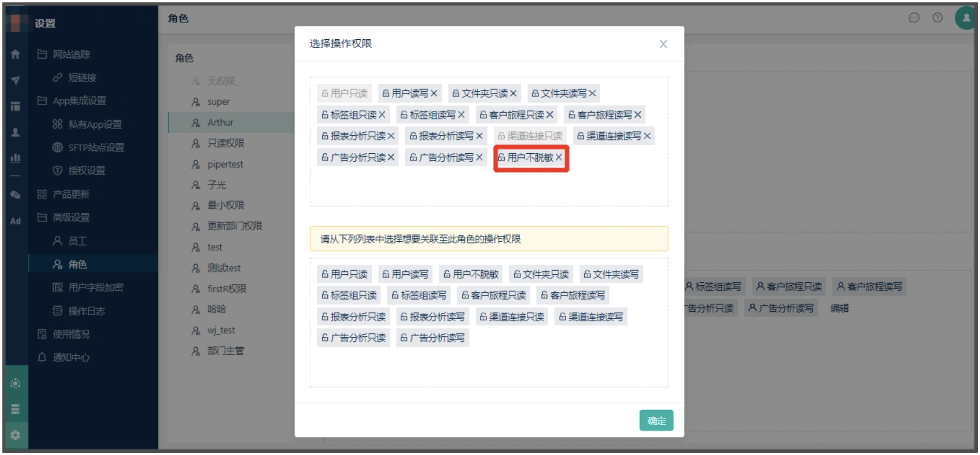The height and width of the screenshot is (455, 980).
Task: Add 客户旅程读写 from the available list
Action: coord(573,296)
